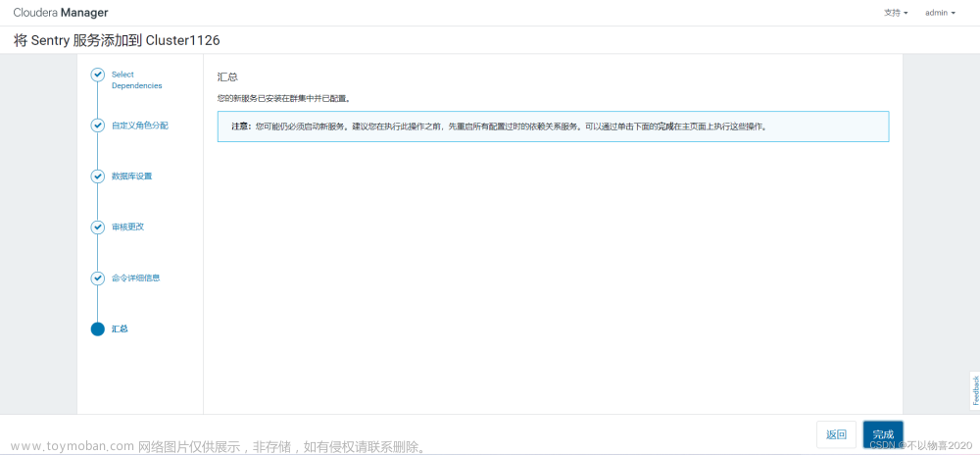980x455 pixels.
Task: Open the 支持 dropdown menu
Action: pos(896,13)
